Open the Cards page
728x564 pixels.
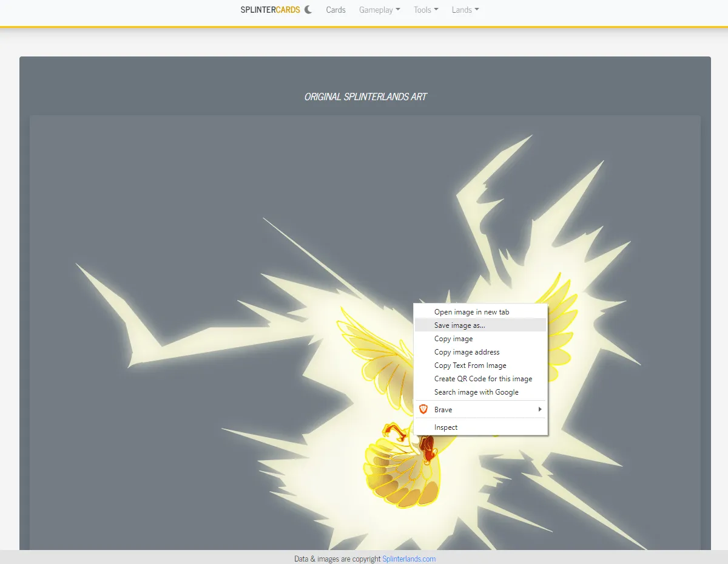[335, 10]
